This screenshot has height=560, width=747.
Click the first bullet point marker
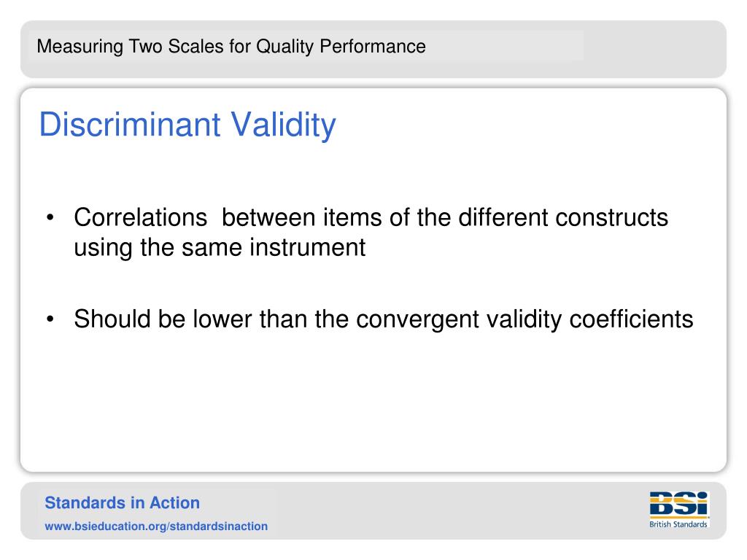point(50,217)
